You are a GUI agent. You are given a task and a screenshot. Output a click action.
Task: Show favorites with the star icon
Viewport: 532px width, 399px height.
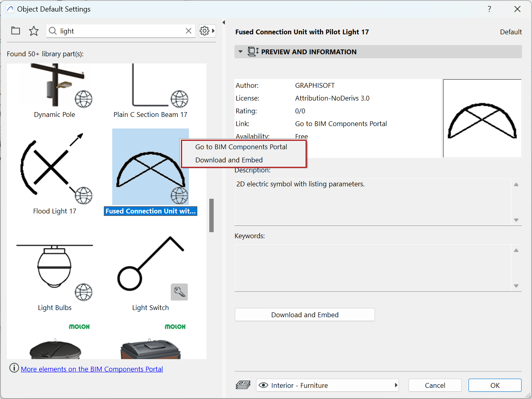[x=34, y=31]
